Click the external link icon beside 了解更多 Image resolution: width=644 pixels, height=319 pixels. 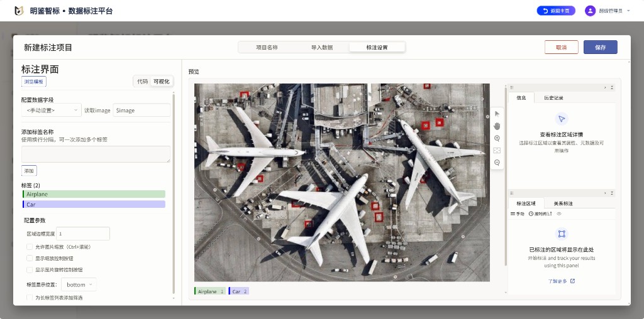pos(572,281)
